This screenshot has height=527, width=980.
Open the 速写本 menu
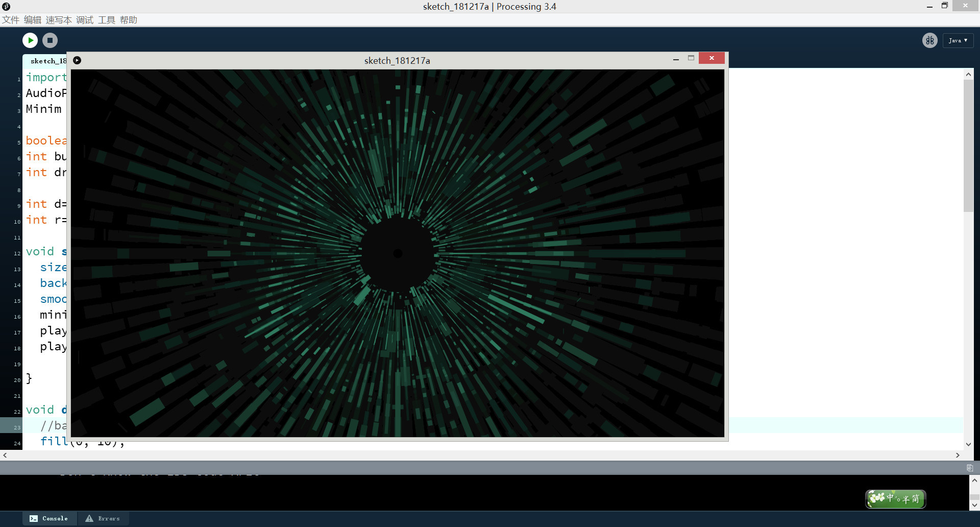click(59, 20)
